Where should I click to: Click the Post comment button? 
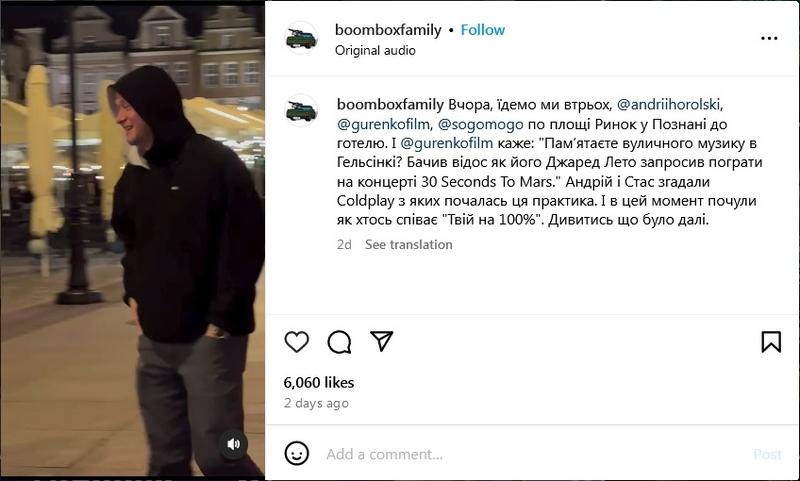point(767,454)
